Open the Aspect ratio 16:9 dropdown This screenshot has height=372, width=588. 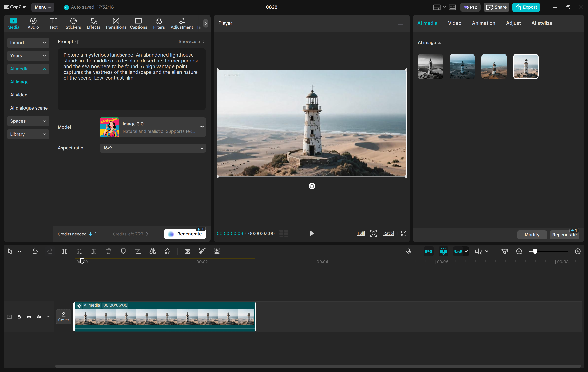click(152, 148)
